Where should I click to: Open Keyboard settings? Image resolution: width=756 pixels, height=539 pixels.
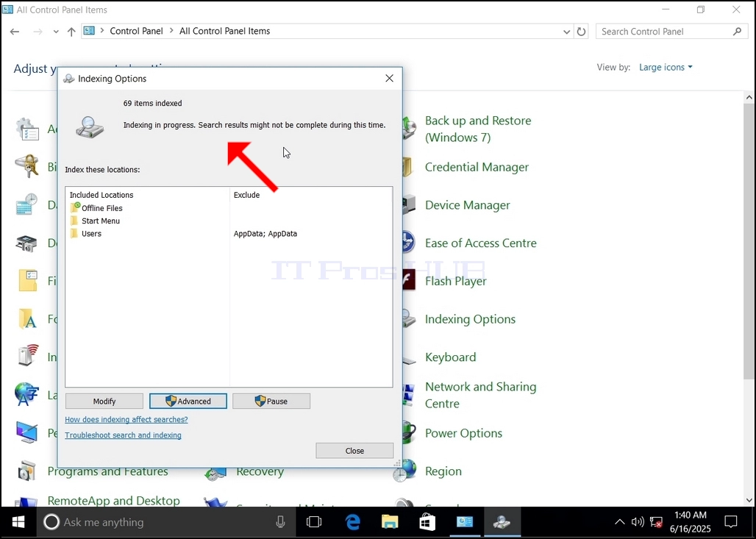[x=450, y=357]
